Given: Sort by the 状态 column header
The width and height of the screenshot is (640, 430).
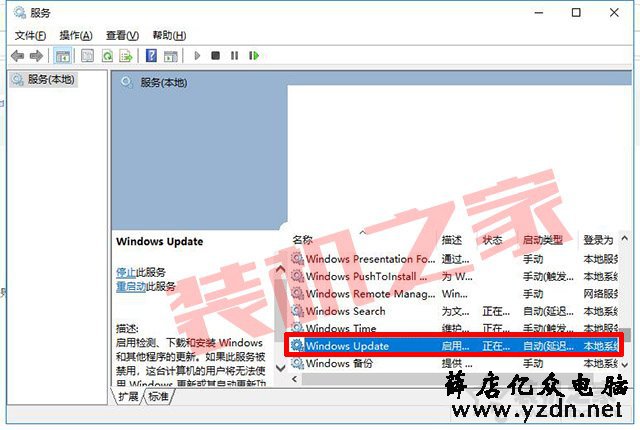Looking at the screenshot, I should [x=492, y=240].
